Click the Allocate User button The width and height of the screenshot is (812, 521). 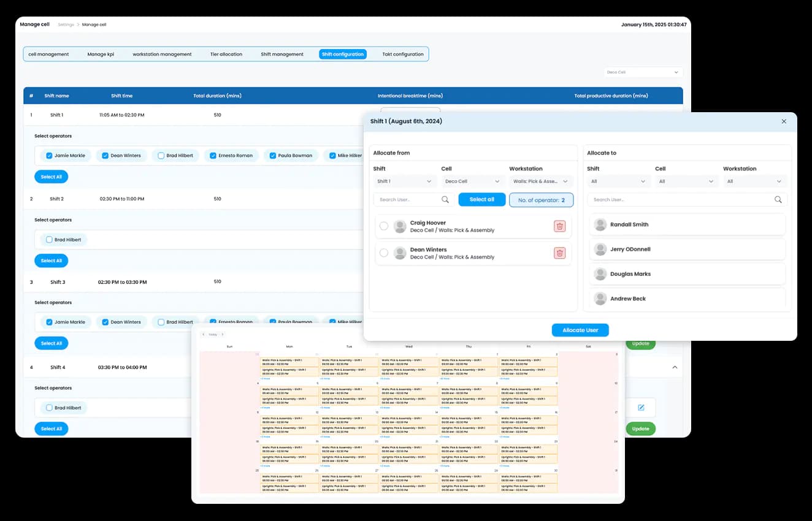tap(580, 330)
